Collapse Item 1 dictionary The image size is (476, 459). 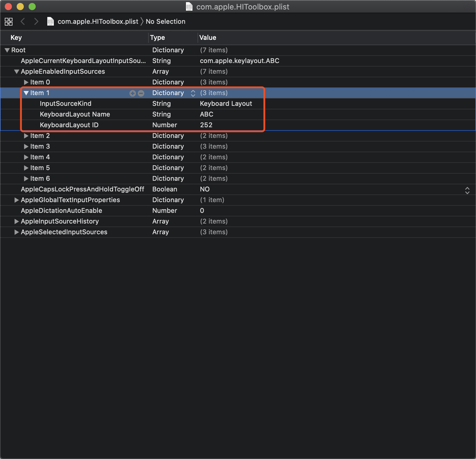pos(26,93)
